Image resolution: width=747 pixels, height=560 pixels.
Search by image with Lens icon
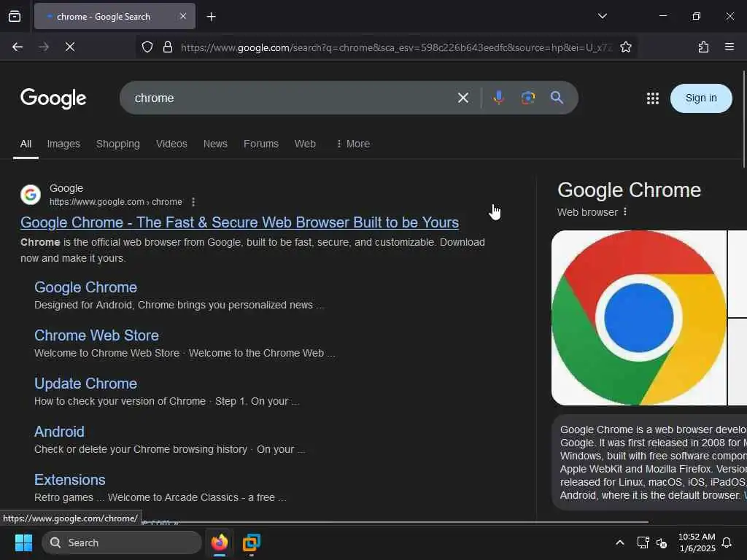click(528, 98)
